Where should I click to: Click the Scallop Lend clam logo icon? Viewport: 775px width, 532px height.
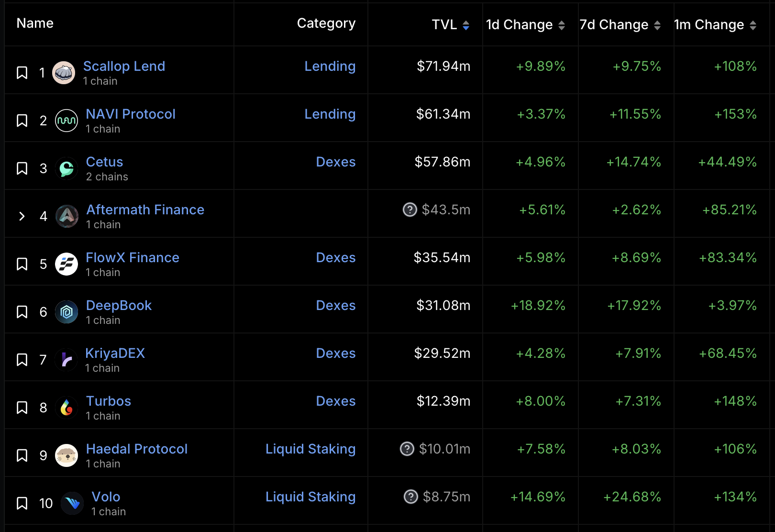(64, 73)
